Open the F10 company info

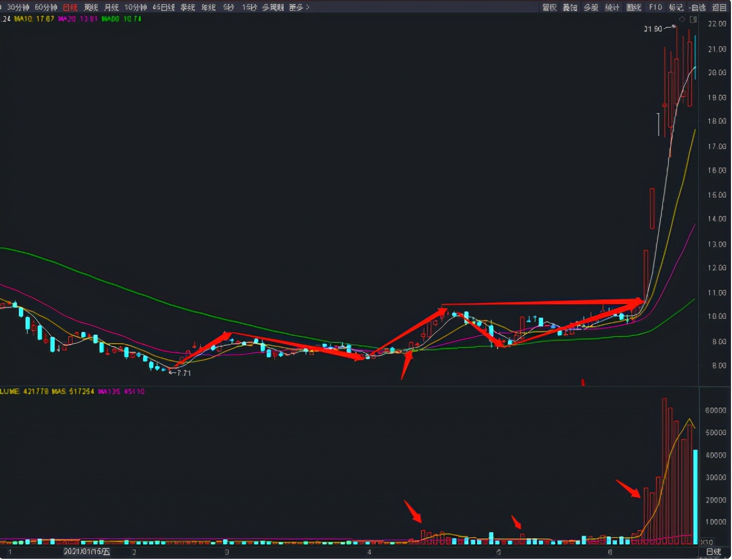point(655,7)
